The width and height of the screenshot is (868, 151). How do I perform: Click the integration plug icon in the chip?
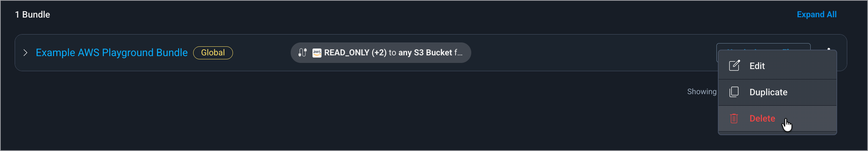pos(302,53)
